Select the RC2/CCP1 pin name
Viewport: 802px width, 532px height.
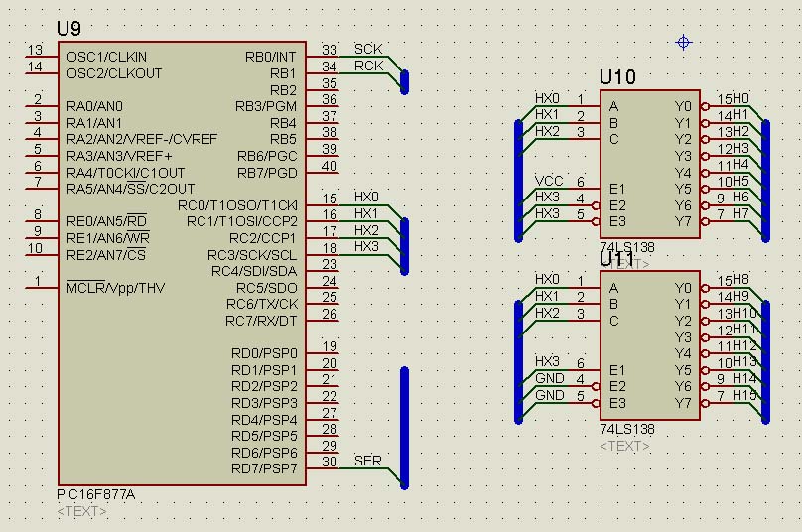[x=263, y=238]
